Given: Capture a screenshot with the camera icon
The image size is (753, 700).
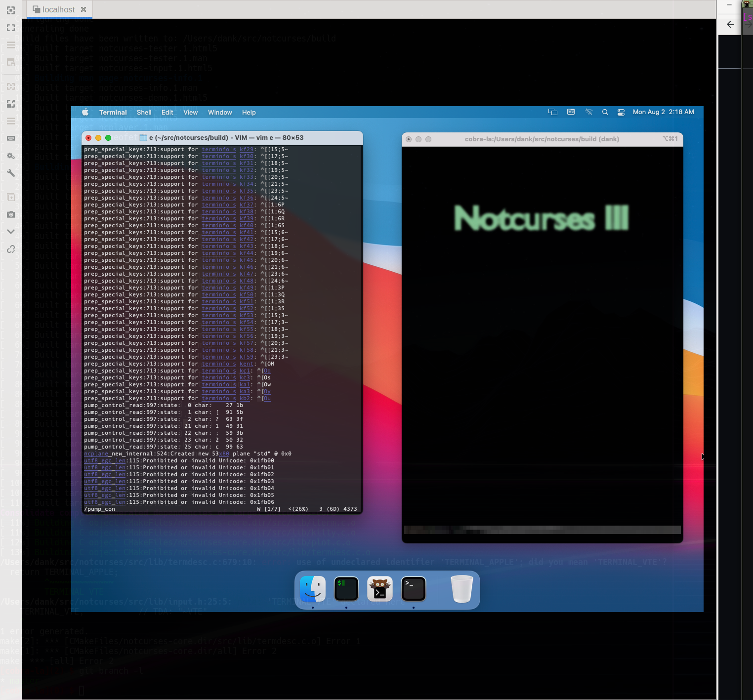Looking at the screenshot, I should point(11,214).
